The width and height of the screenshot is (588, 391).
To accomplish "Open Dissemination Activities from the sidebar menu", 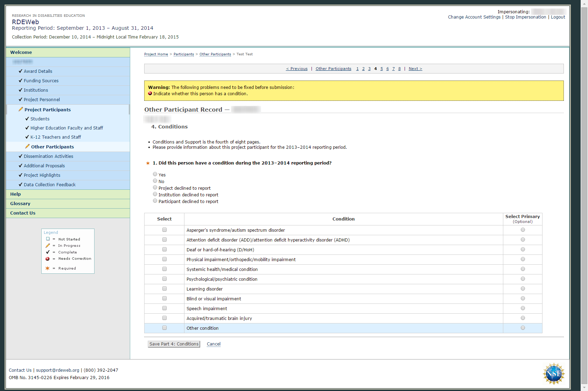I will (x=48, y=156).
